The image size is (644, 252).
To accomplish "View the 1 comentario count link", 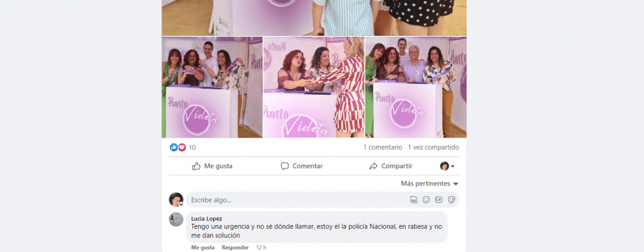I will tap(383, 147).
